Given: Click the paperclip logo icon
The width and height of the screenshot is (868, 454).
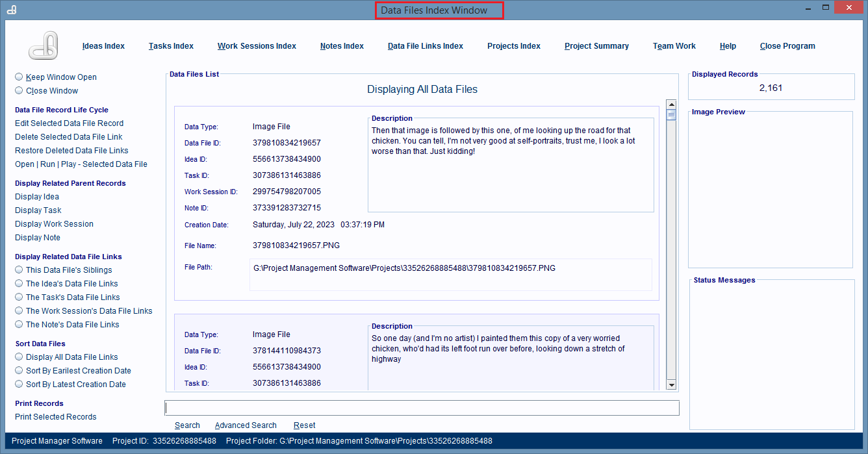Looking at the screenshot, I should click(x=44, y=45).
